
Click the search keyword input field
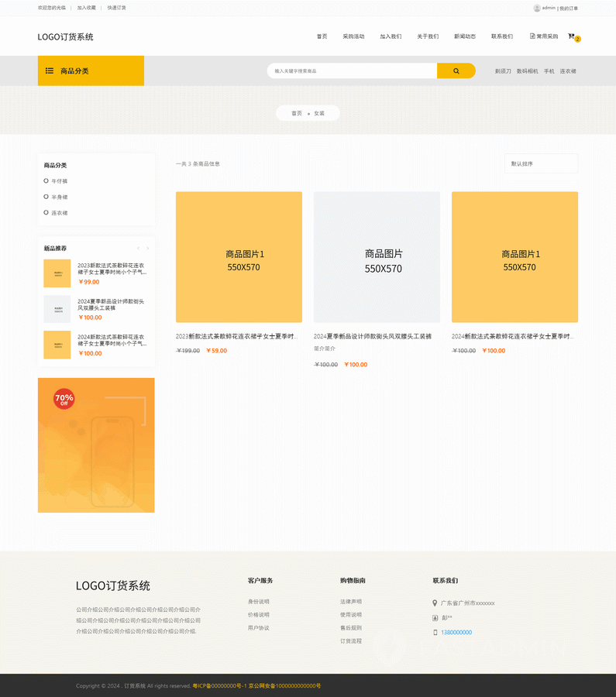click(353, 71)
